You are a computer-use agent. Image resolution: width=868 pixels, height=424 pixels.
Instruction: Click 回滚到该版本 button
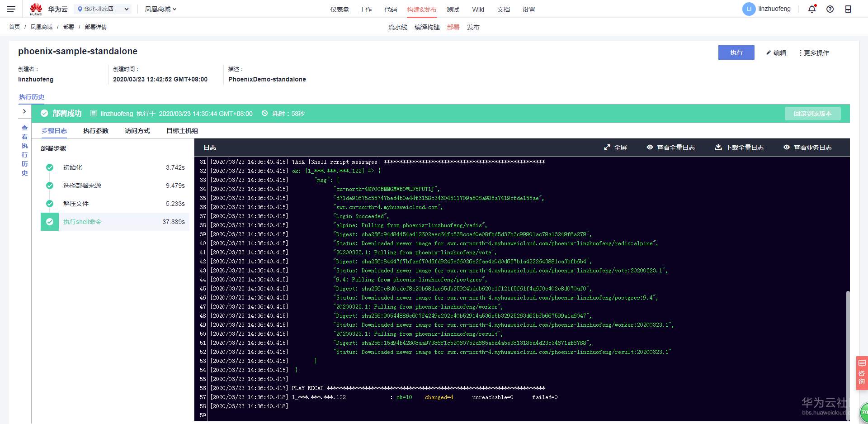coord(813,114)
